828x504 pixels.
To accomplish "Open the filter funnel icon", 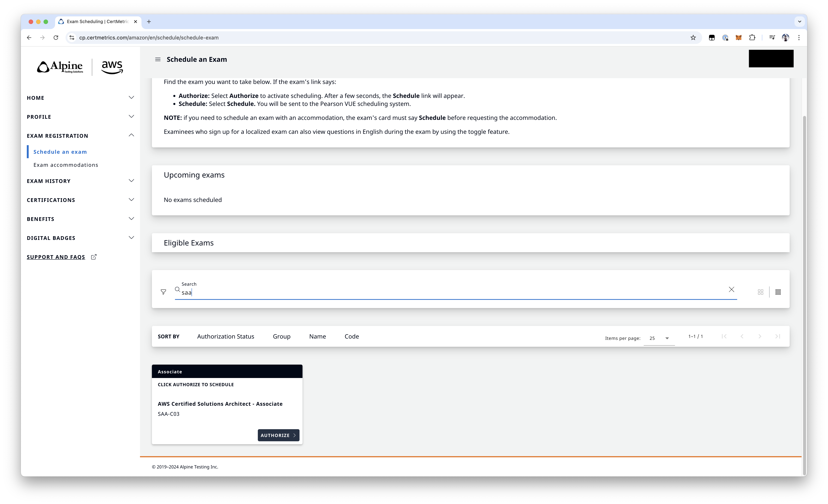I will tap(163, 292).
